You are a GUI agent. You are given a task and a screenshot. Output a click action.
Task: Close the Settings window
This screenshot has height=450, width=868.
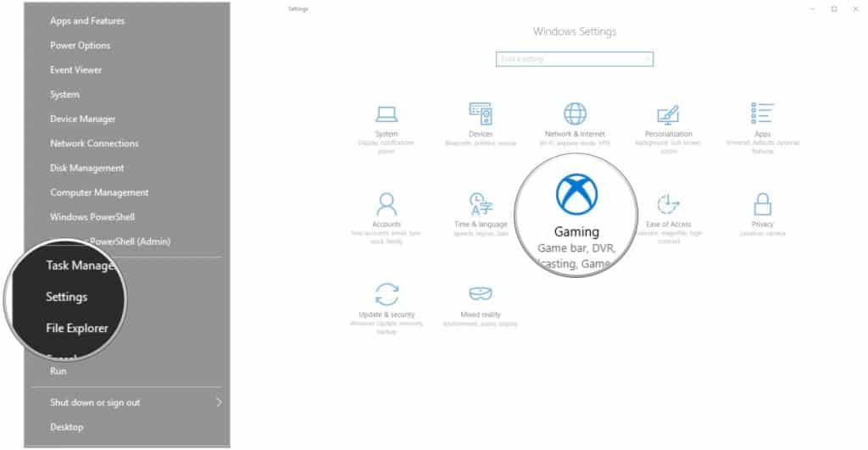pyautogui.click(x=855, y=8)
